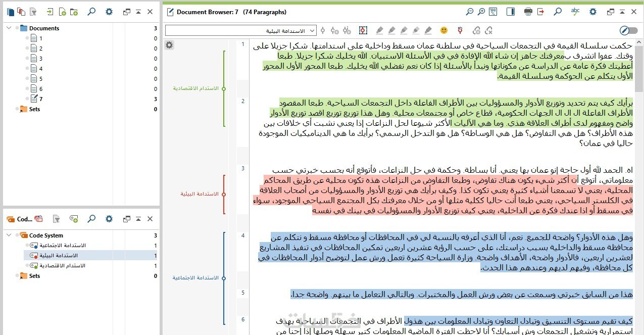
Task: Collapse the Documents folder tree
Action: [9, 28]
